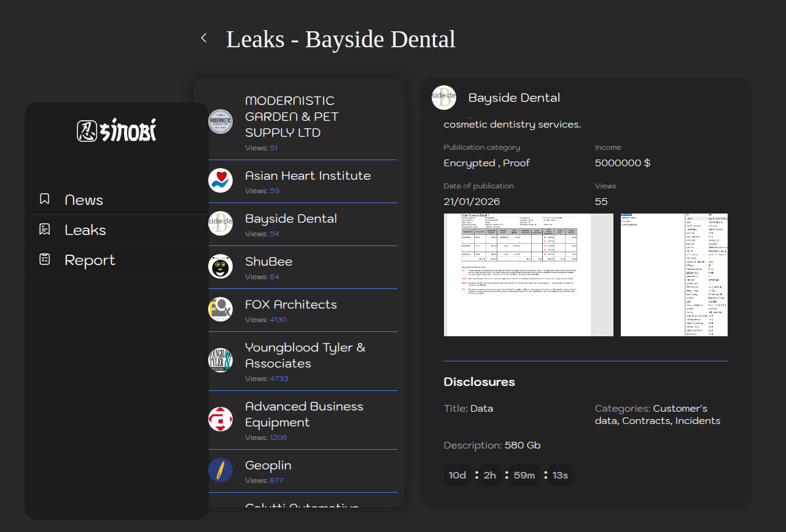The image size is (786, 532).
Task: Click the Advanced Business Equipment red logo
Action: [x=220, y=419]
